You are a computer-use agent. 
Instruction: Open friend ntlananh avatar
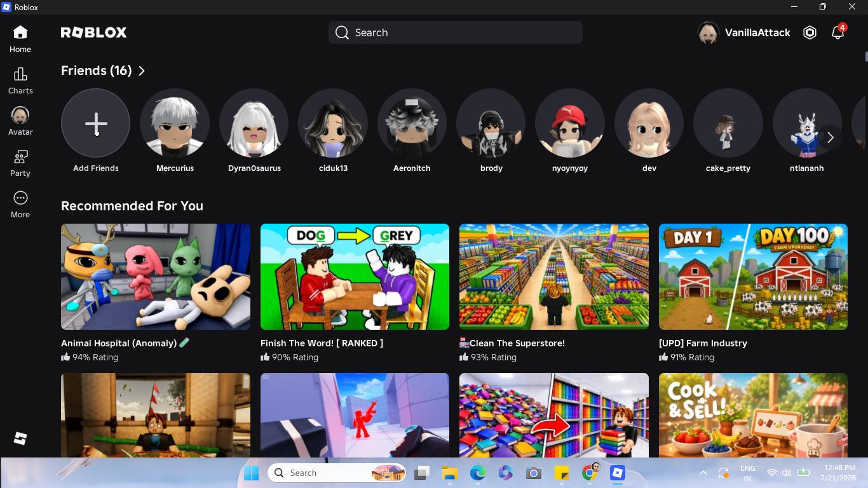807,123
